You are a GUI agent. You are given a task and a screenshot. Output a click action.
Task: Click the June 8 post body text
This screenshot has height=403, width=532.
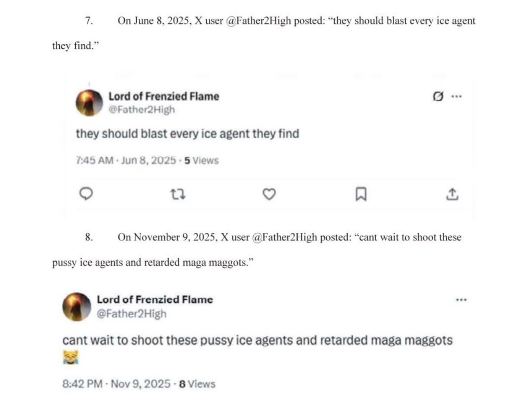(x=188, y=134)
